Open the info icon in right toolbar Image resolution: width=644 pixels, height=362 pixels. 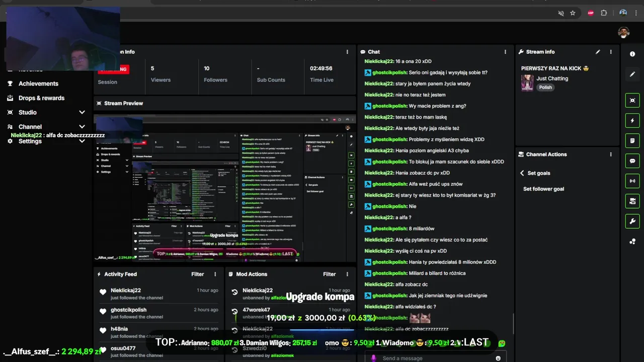click(x=632, y=54)
